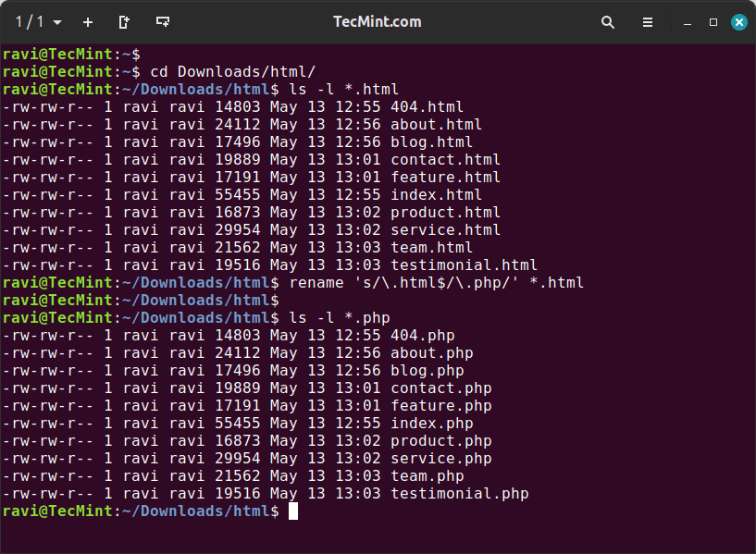Select the 404.php file name
This screenshot has width=756, height=554.
point(422,336)
